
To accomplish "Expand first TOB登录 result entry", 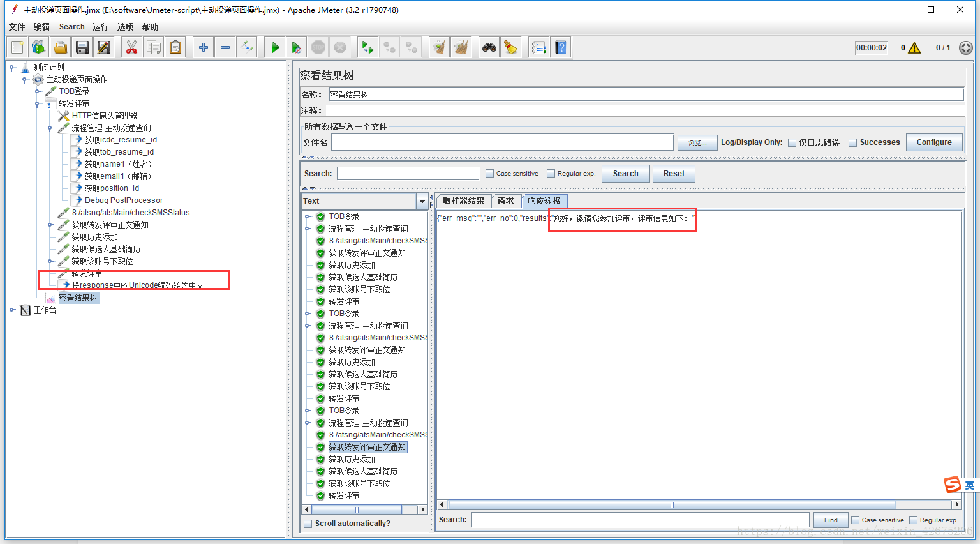I will [x=308, y=216].
